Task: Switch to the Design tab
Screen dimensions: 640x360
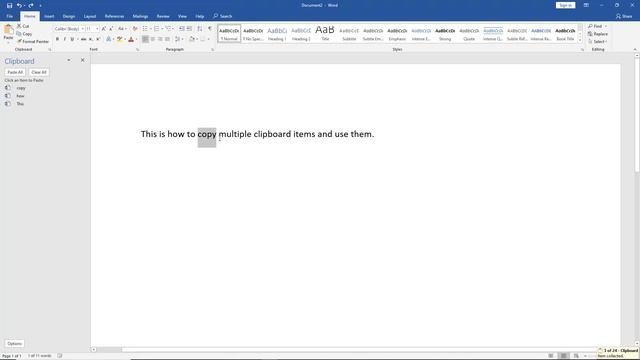Action: 69,16
